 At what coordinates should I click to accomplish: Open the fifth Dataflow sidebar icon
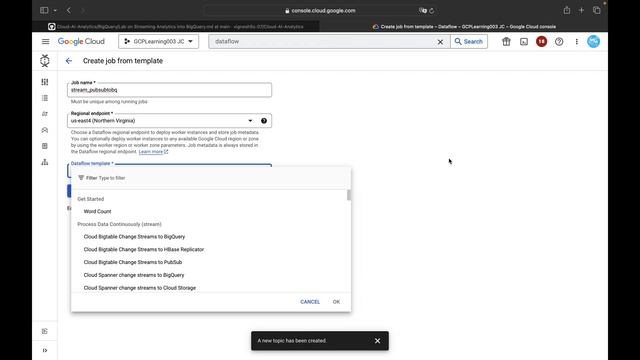click(45, 146)
